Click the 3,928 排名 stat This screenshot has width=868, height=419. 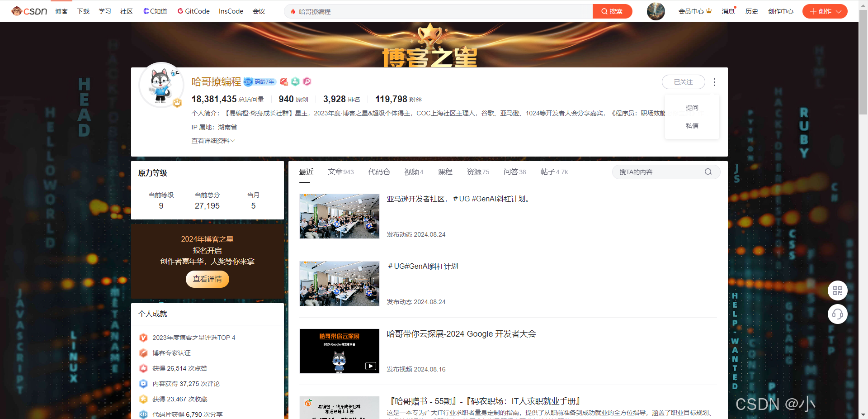point(341,99)
